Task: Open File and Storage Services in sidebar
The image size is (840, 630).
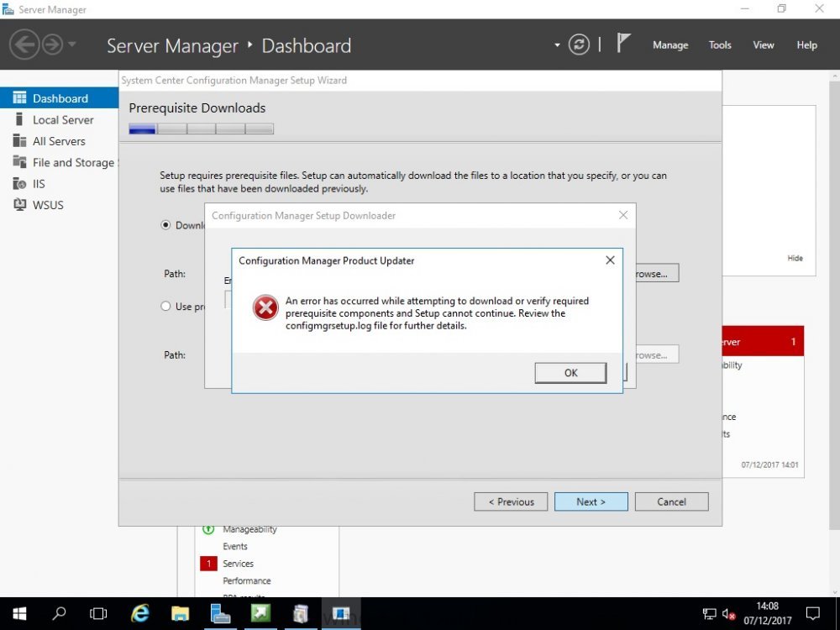Action: 59,162
